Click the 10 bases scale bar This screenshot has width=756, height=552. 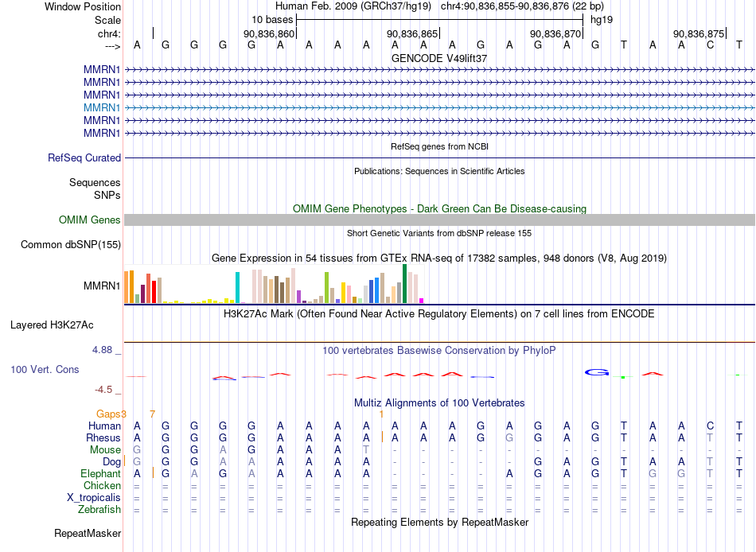pos(440,20)
